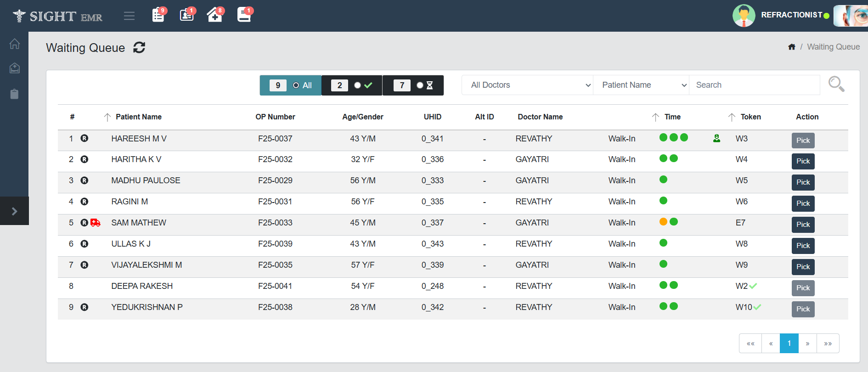Image resolution: width=868 pixels, height=372 pixels.
Task: Refresh the Waiting Queue list
Action: click(139, 48)
